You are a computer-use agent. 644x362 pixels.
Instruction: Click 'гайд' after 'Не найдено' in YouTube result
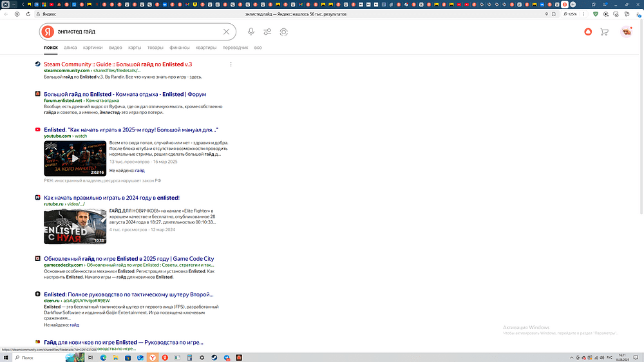[x=140, y=171]
